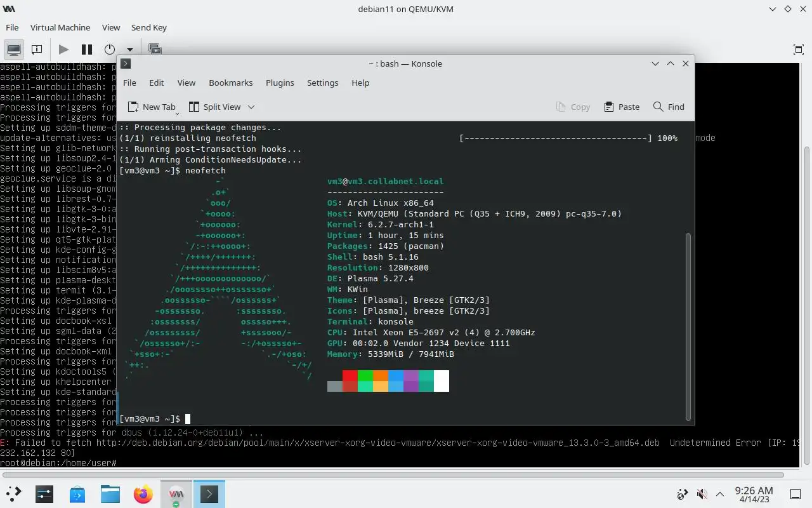Screen dimensions: 812x508
Task: Open the KDE application launcher
Action: click(13, 493)
